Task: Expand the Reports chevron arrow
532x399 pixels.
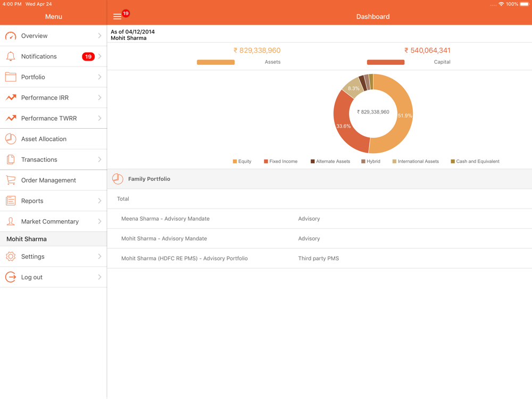Action: pos(99,201)
